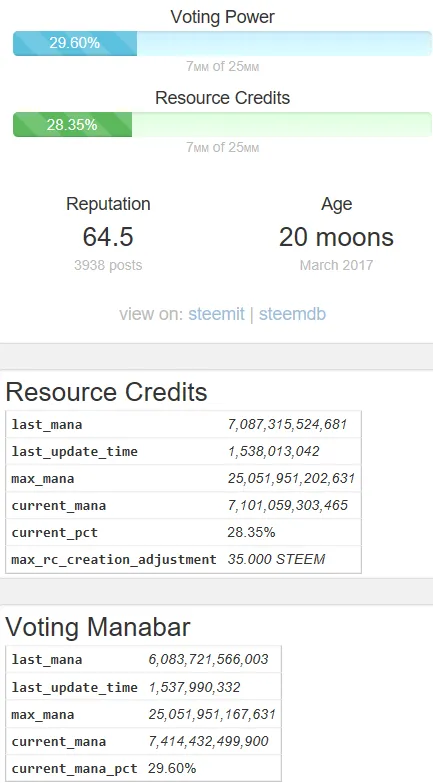Select current_mana value 7,101,059,303,465

[x=288, y=505]
